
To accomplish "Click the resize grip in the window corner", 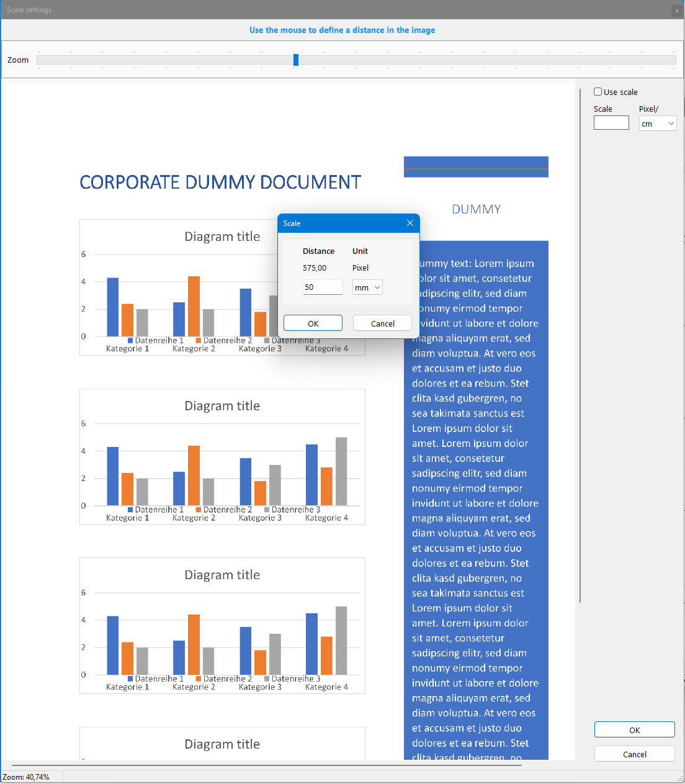I will [680, 779].
